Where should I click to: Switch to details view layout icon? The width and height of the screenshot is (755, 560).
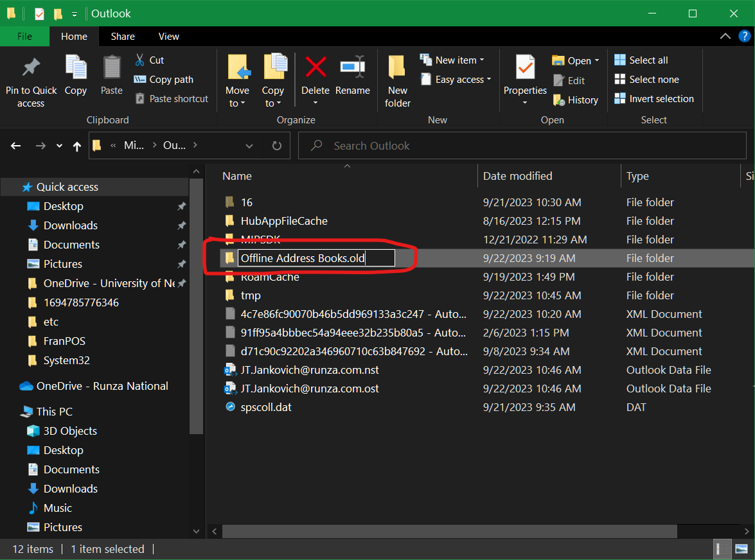tap(722, 549)
